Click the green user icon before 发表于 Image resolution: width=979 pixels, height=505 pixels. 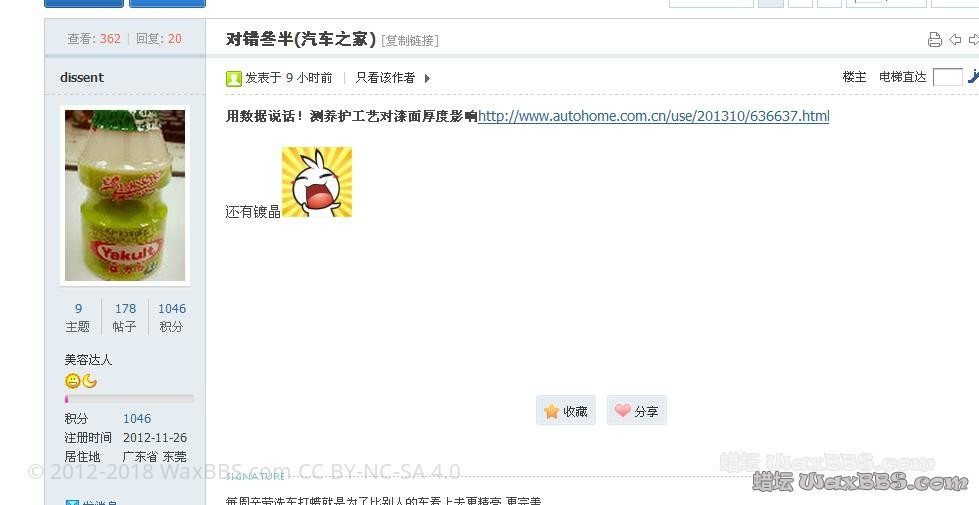[234, 78]
